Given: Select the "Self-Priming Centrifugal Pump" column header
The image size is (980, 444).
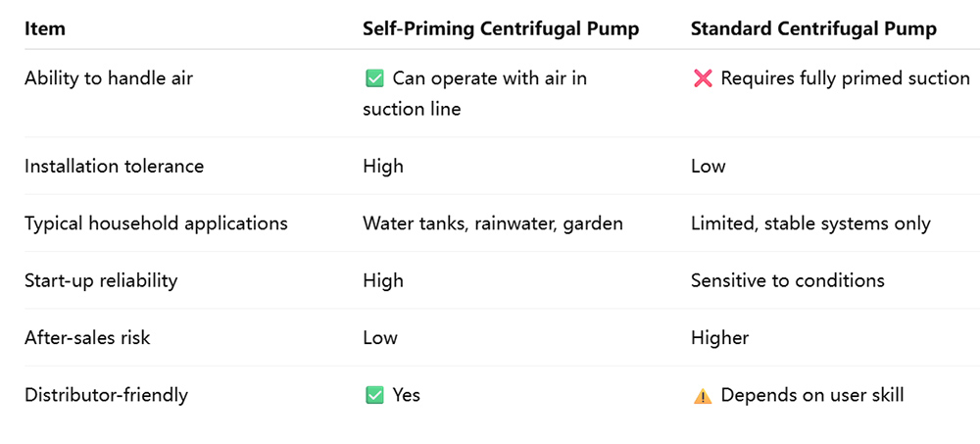Looking at the screenshot, I should (501, 28).
